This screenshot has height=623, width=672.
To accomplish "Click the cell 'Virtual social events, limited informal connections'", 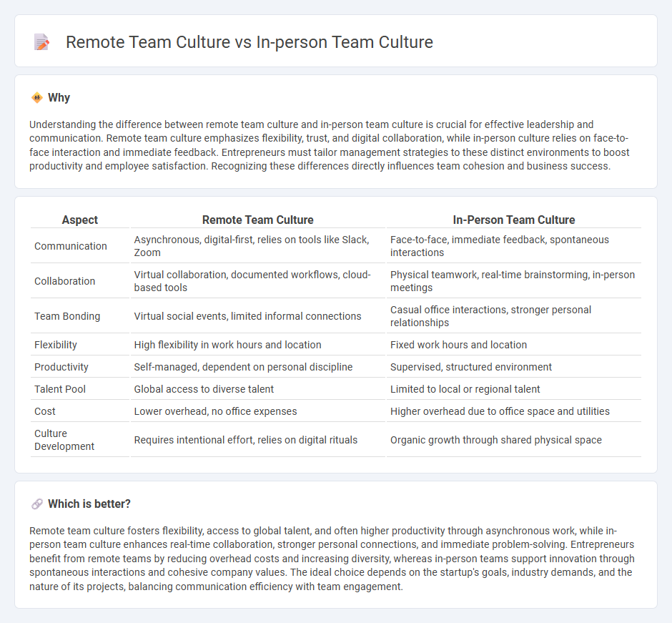I will (x=257, y=316).
